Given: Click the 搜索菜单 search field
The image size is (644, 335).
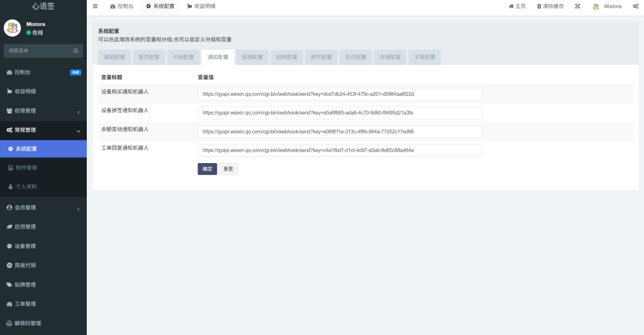Looking at the screenshot, I should click(x=38, y=50).
